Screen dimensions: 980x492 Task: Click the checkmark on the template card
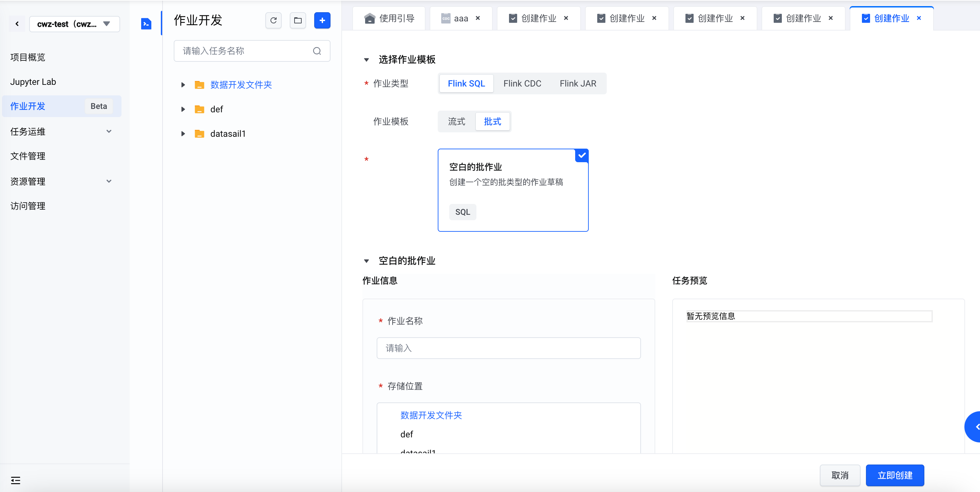pyautogui.click(x=582, y=155)
